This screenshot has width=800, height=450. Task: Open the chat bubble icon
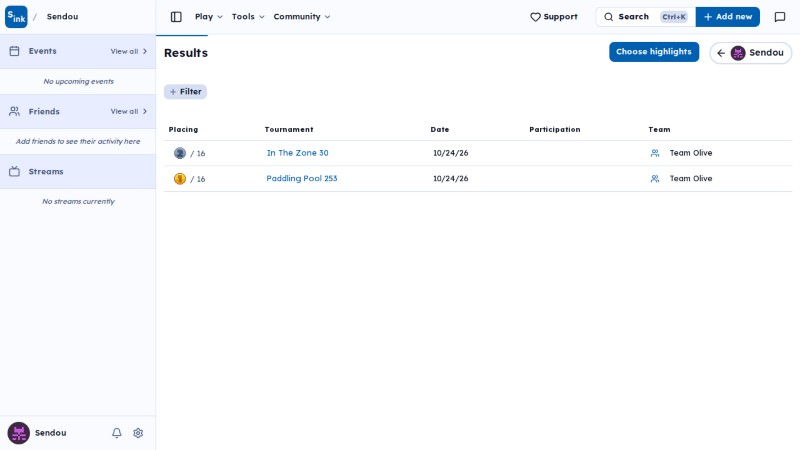tap(780, 17)
